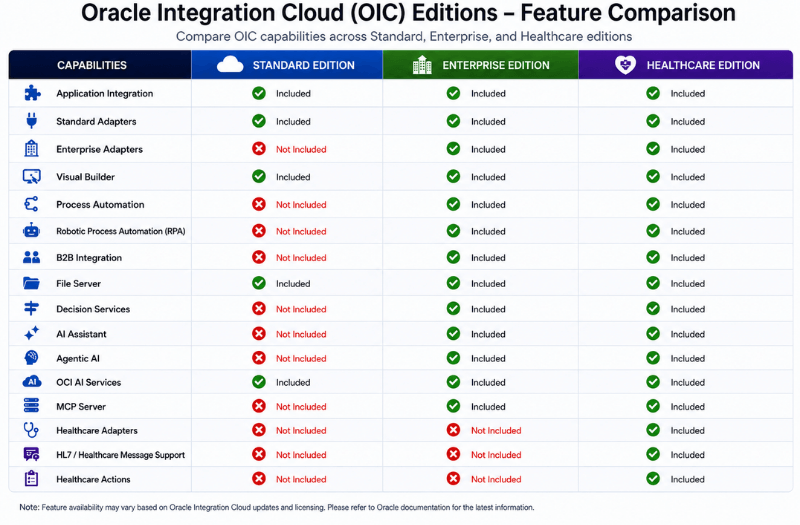Click the Standard red X for B2B Integration

click(x=259, y=257)
